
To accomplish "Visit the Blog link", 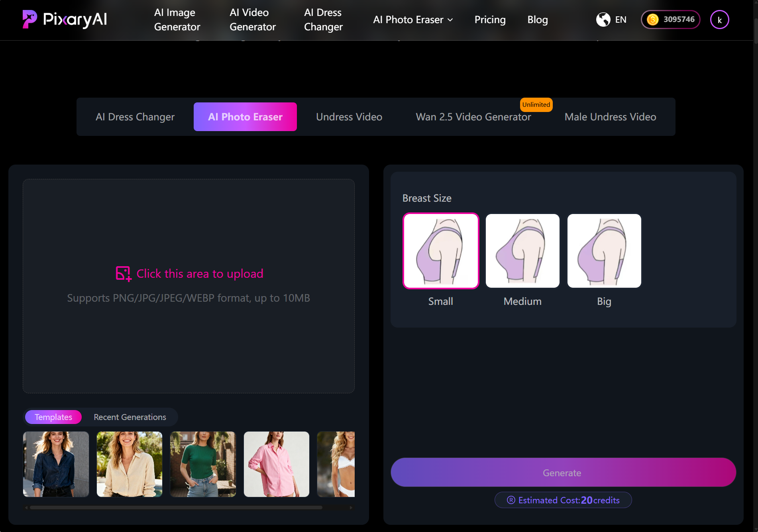I will click(538, 20).
